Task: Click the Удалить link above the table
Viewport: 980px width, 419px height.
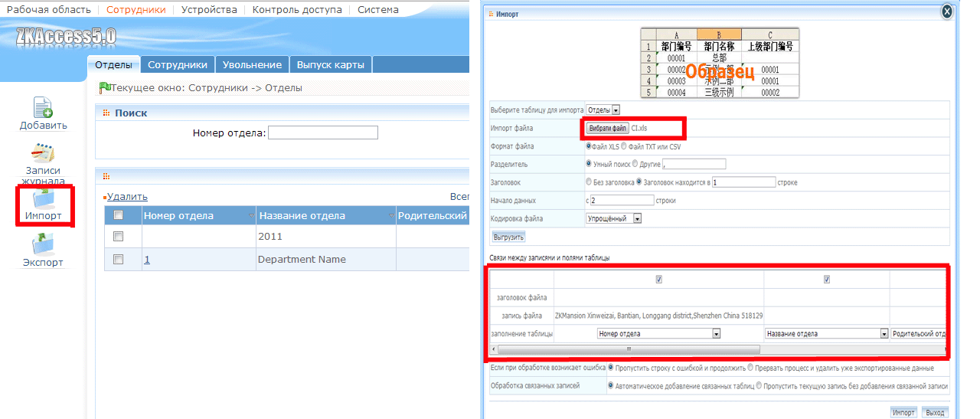Action: click(x=127, y=197)
